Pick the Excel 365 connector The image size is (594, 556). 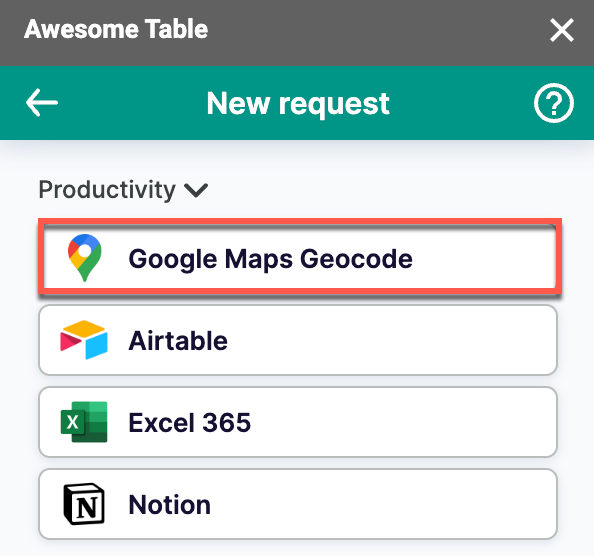[298, 422]
